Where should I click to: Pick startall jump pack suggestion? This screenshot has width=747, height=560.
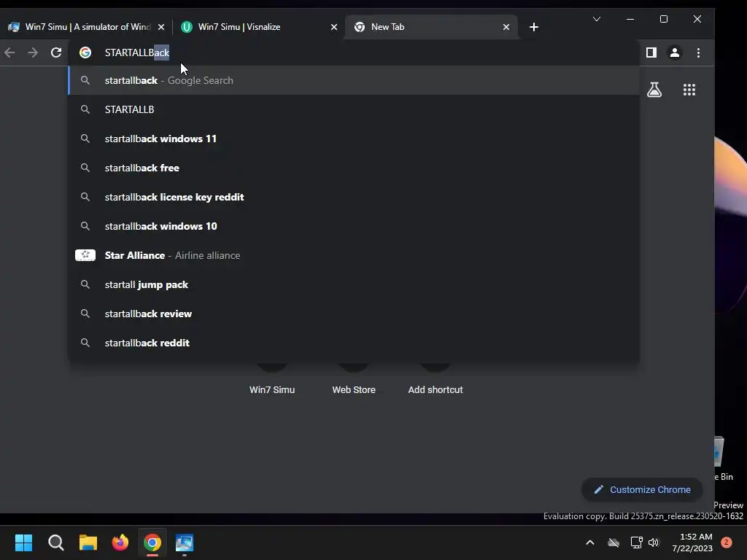(354, 284)
